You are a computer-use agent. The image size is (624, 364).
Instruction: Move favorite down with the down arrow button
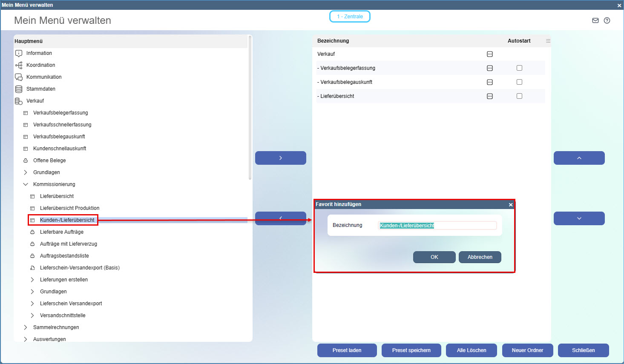pyautogui.click(x=579, y=218)
